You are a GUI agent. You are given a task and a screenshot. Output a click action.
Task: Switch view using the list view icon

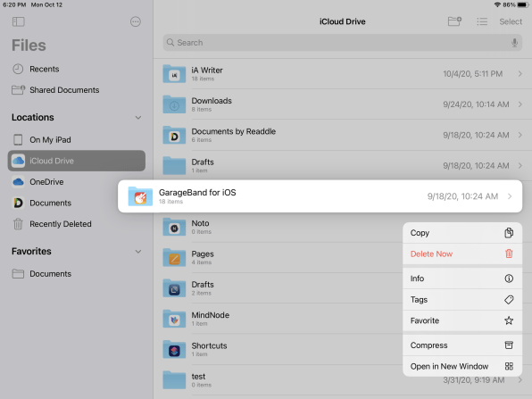[482, 21]
